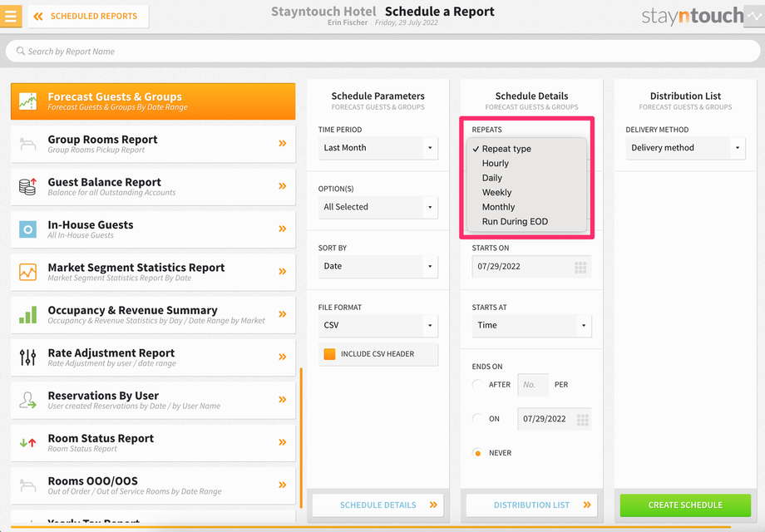Open the Starts On calendar grid icon
The height and width of the screenshot is (532, 765).
[x=580, y=267]
